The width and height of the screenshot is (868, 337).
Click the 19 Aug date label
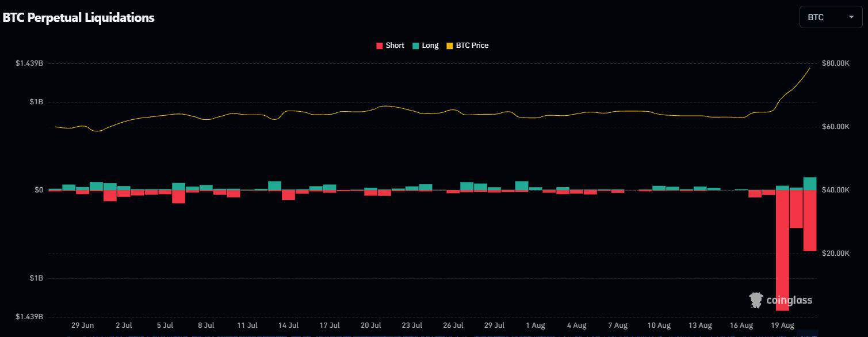pos(782,325)
